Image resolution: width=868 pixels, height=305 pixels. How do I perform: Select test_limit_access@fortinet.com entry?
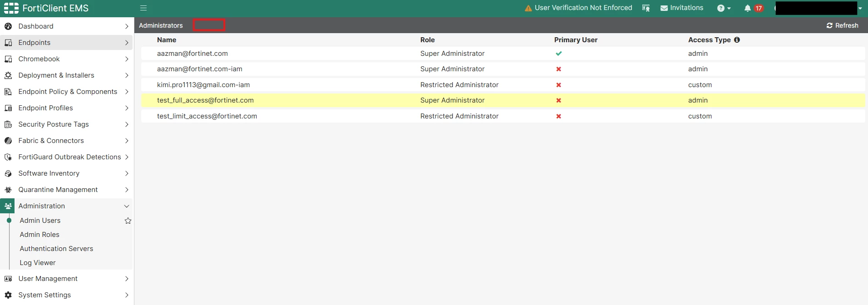(x=503, y=116)
